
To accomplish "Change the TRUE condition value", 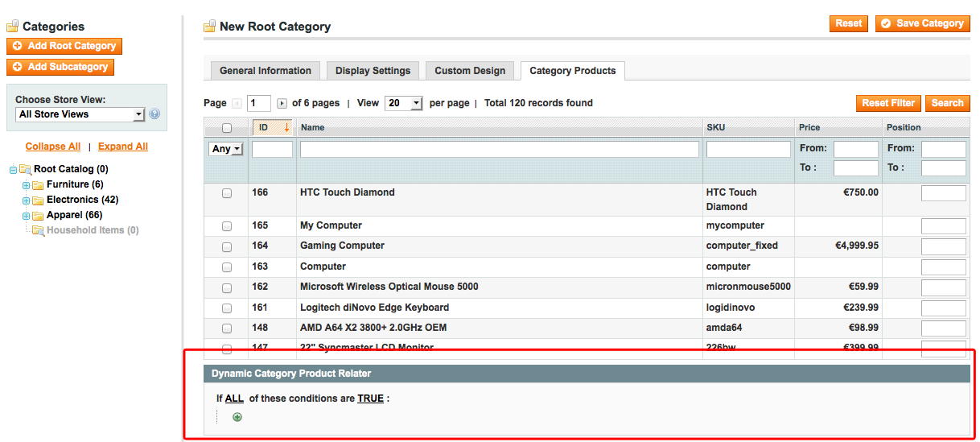I will [370, 399].
